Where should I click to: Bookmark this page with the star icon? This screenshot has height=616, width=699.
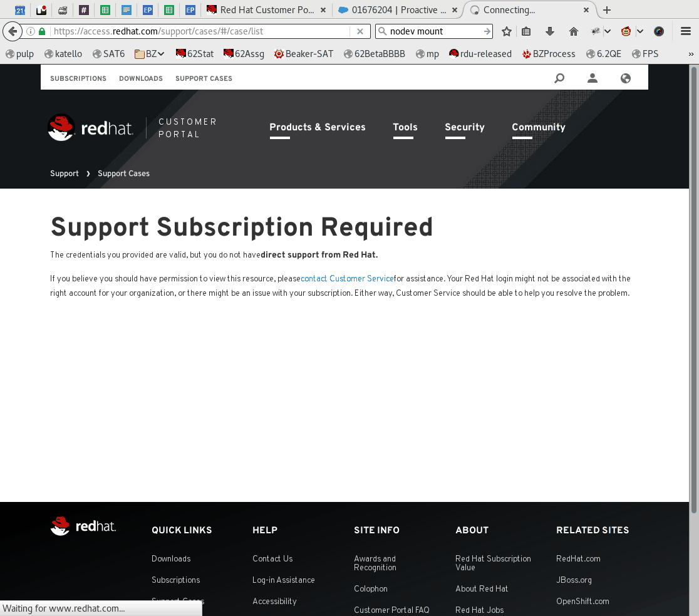pos(507,31)
